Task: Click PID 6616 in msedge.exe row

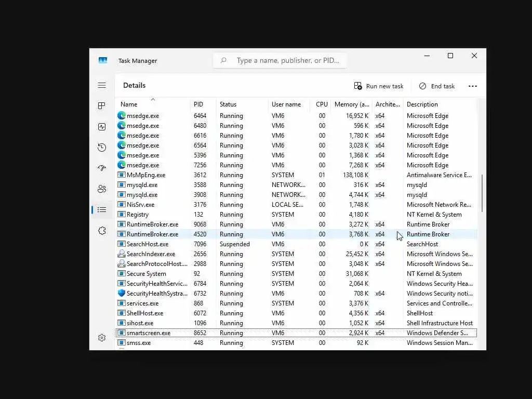Action: pos(200,136)
